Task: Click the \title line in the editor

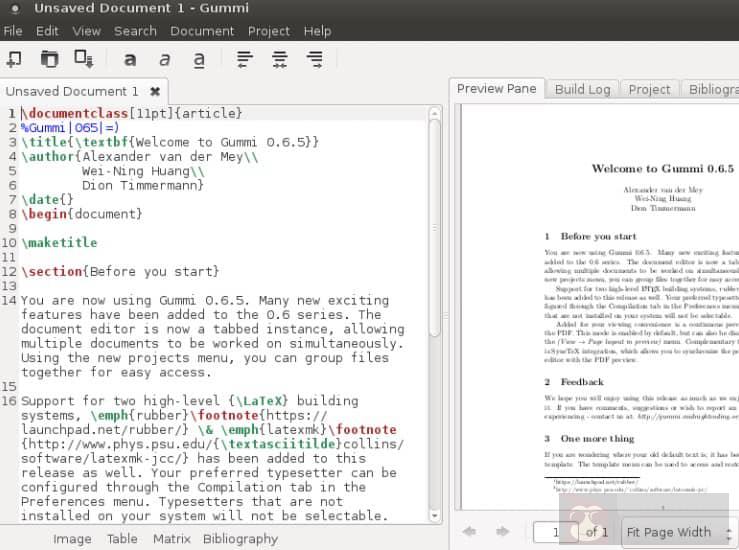Action: [x=170, y=142]
